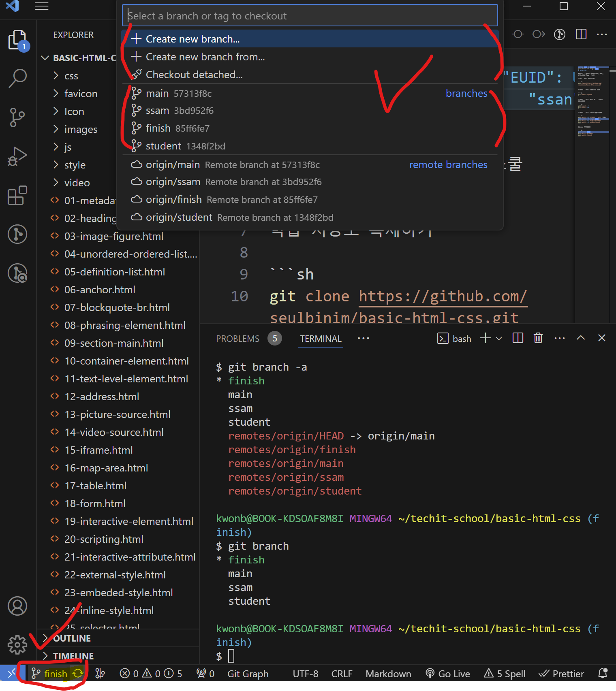Open the github.com clone link in editor
616x691 pixels.
click(443, 296)
